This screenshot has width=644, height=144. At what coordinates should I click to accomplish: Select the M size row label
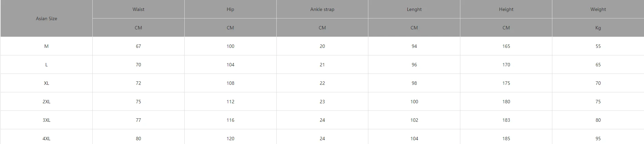(x=47, y=46)
